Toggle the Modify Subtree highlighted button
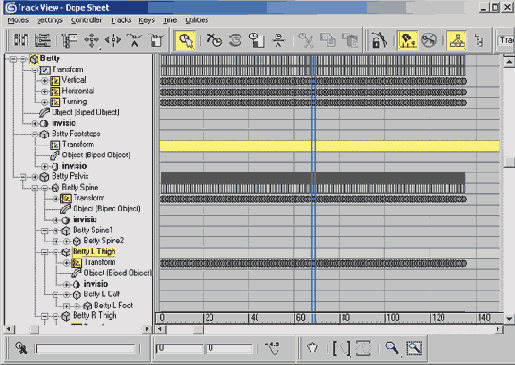 pyautogui.click(x=456, y=41)
